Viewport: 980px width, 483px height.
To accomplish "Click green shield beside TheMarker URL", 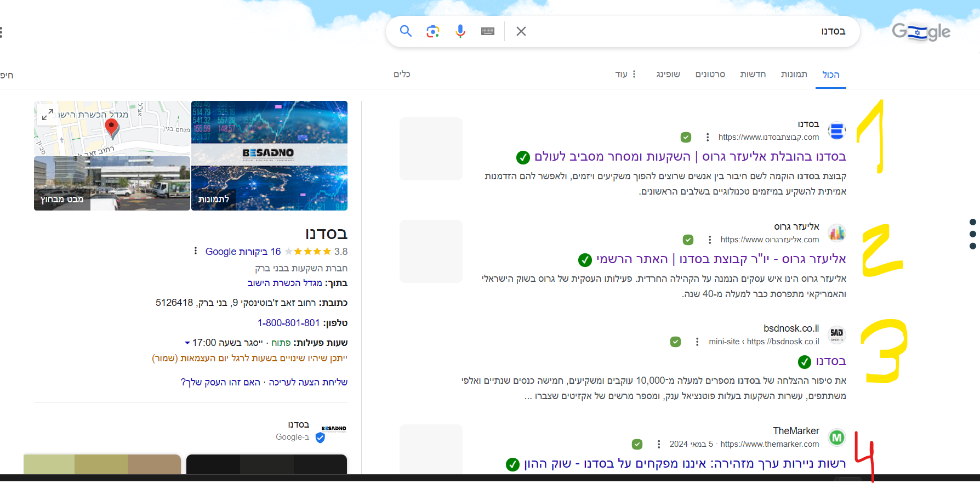I will (637, 444).
